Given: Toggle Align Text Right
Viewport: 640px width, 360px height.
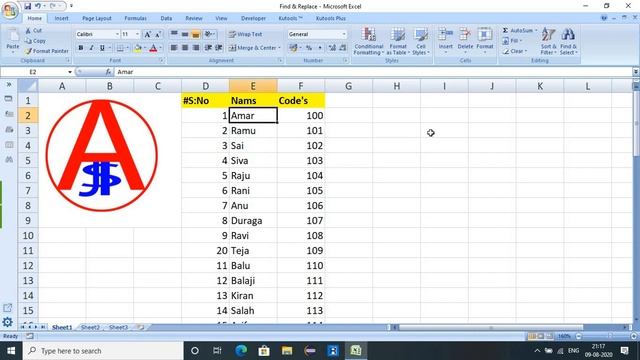Looking at the screenshot, I should 196,48.
